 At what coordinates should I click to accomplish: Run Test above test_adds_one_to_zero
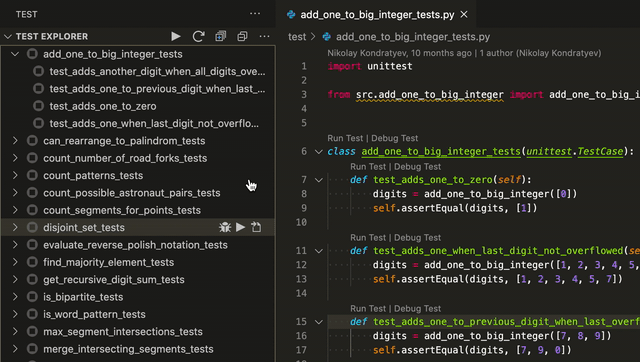coord(369,167)
